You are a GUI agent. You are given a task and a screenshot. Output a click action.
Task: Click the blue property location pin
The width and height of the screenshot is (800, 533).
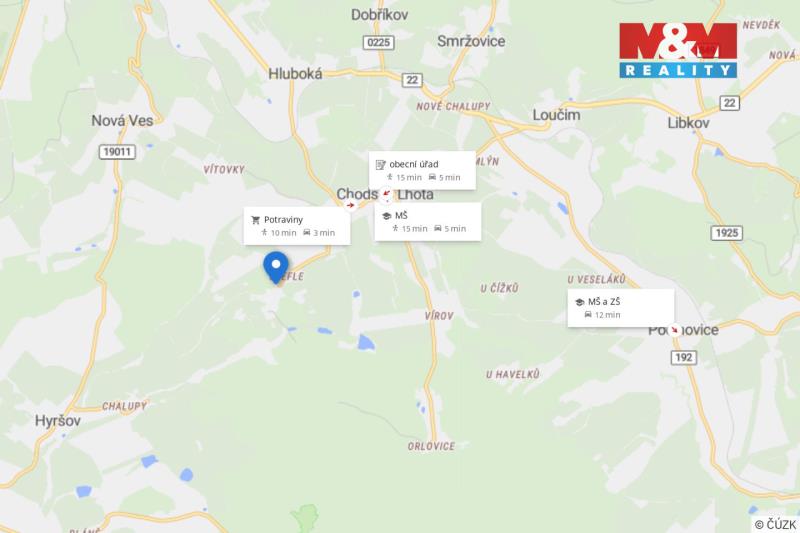[276, 268]
